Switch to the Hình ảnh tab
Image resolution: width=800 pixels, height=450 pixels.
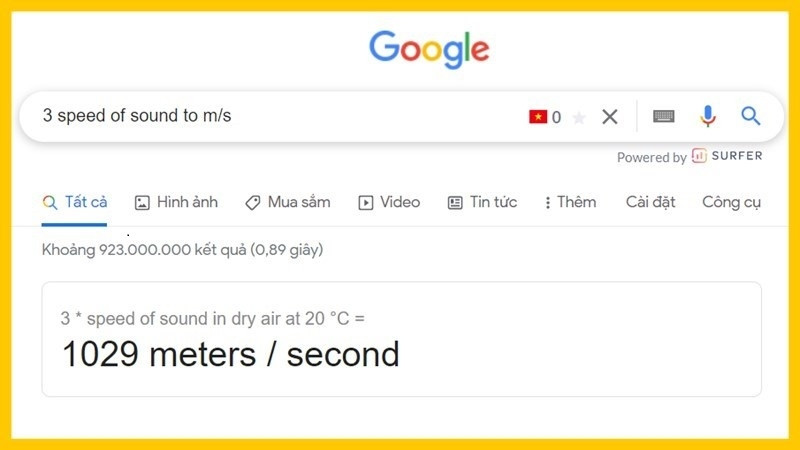[176, 202]
